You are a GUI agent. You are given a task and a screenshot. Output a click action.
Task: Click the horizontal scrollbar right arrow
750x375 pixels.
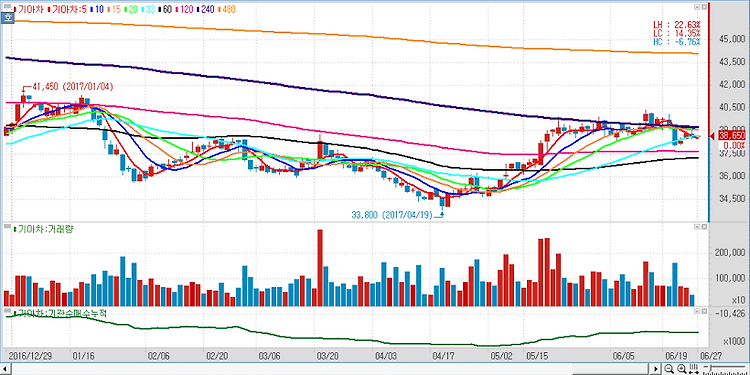pyautogui.click(x=655, y=369)
